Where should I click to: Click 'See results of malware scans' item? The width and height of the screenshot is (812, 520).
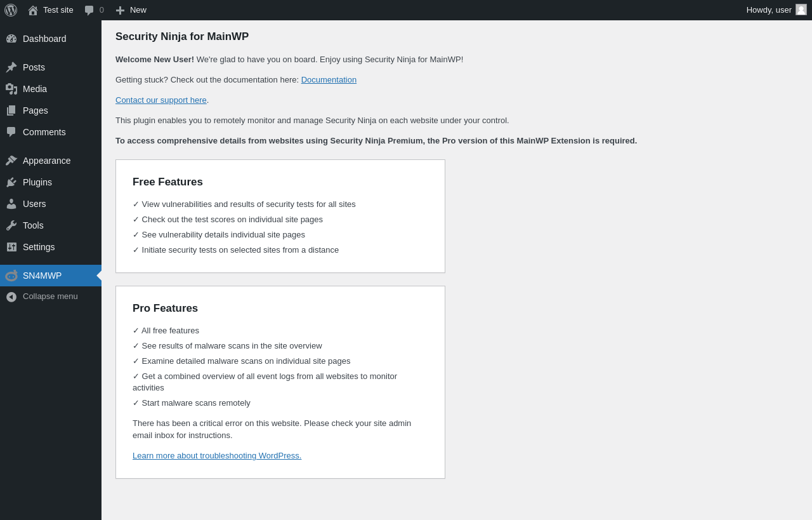[x=227, y=346]
